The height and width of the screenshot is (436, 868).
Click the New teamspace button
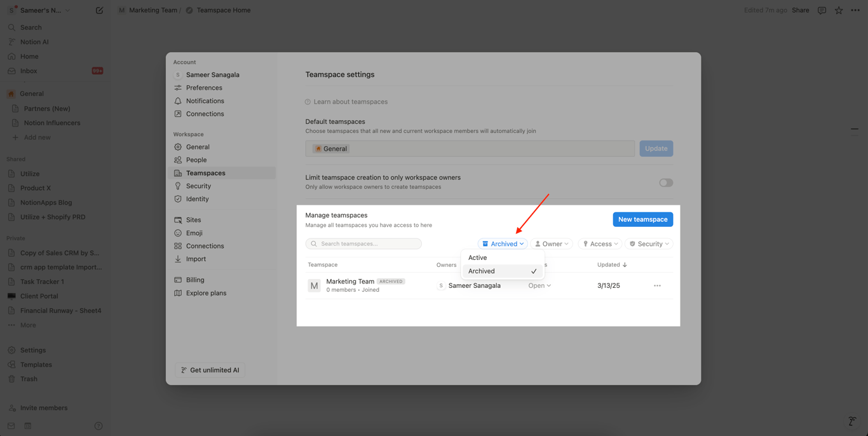[642, 219]
